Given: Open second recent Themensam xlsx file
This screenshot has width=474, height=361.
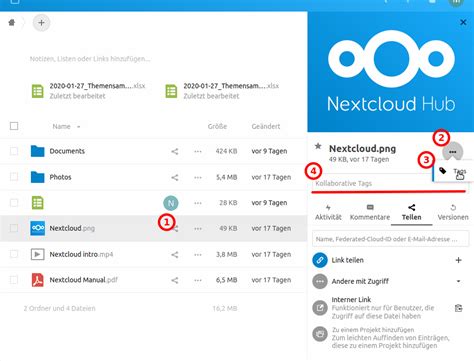Looking at the screenshot, I should [222, 91].
